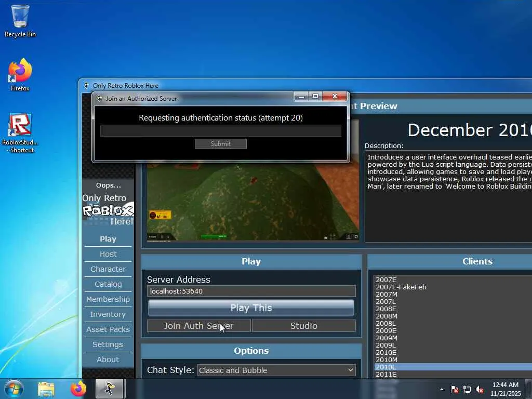The height and width of the screenshot is (399, 532).
Task: Open the Membership sidebar section
Action: (x=108, y=299)
